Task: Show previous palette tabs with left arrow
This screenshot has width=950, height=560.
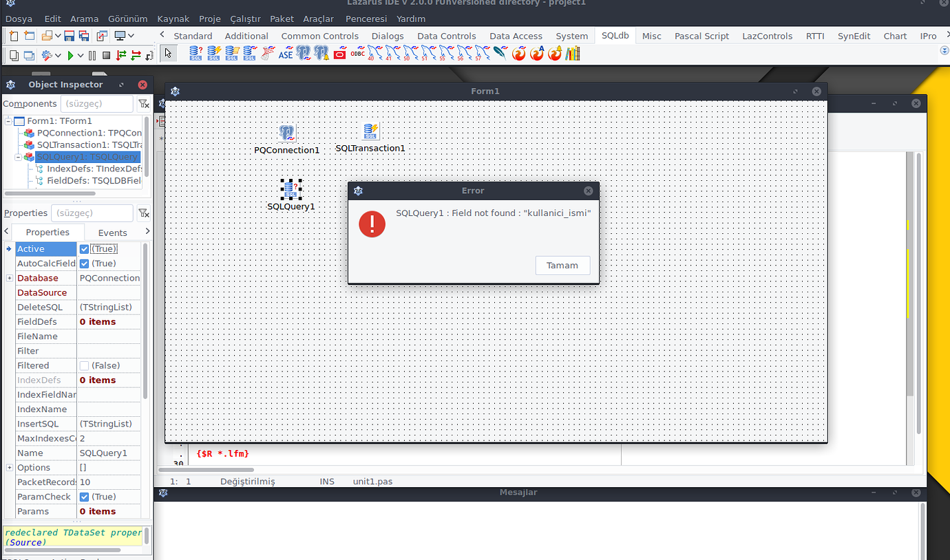Action: point(162,35)
